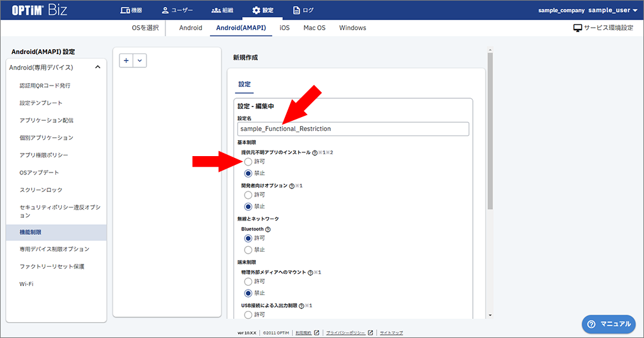Viewport: 644px width, 338px height.
Task: Open 認証用QRコード発行 in sidebar
Action: (x=45, y=86)
